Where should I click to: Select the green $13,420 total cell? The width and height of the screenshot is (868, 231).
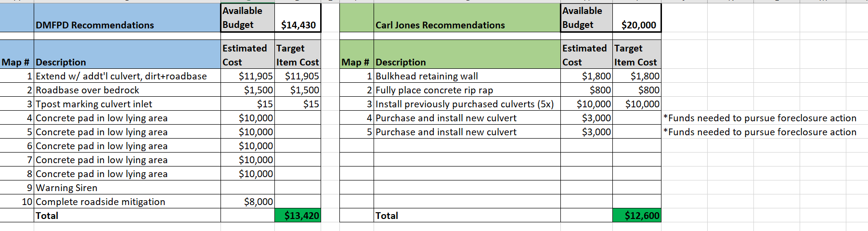point(298,216)
